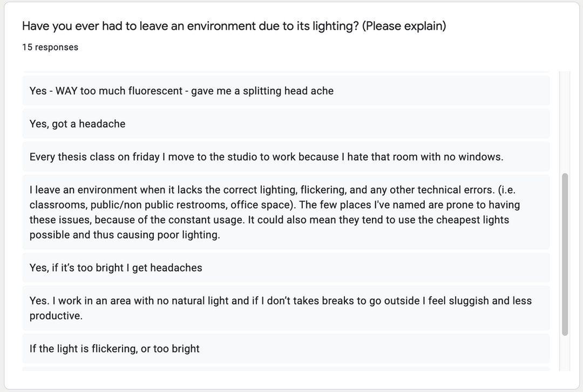Image resolution: width=583 pixels, height=392 pixels.
Task: Click the word "productive." on the wrapped line
Action: (56, 316)
